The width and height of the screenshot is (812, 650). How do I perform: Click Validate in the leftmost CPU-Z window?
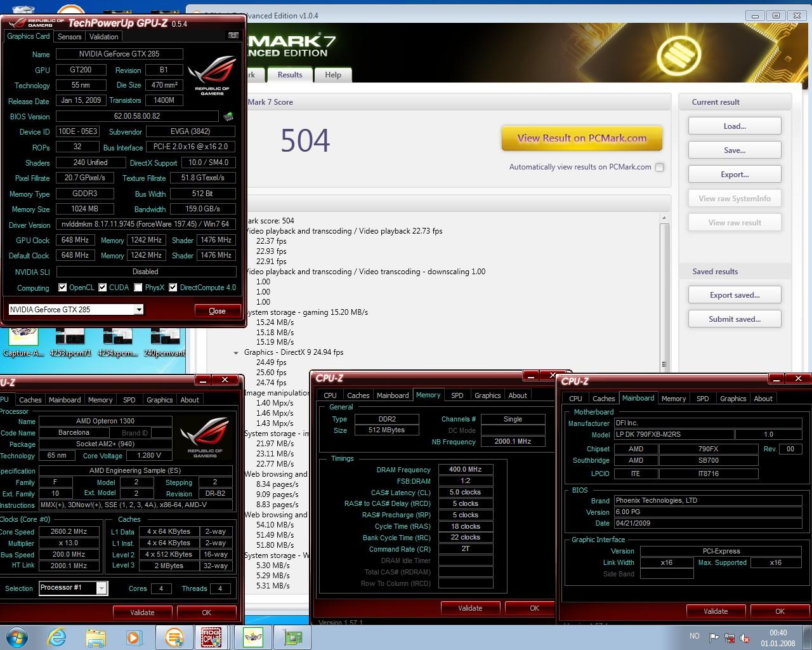point(142,613)
